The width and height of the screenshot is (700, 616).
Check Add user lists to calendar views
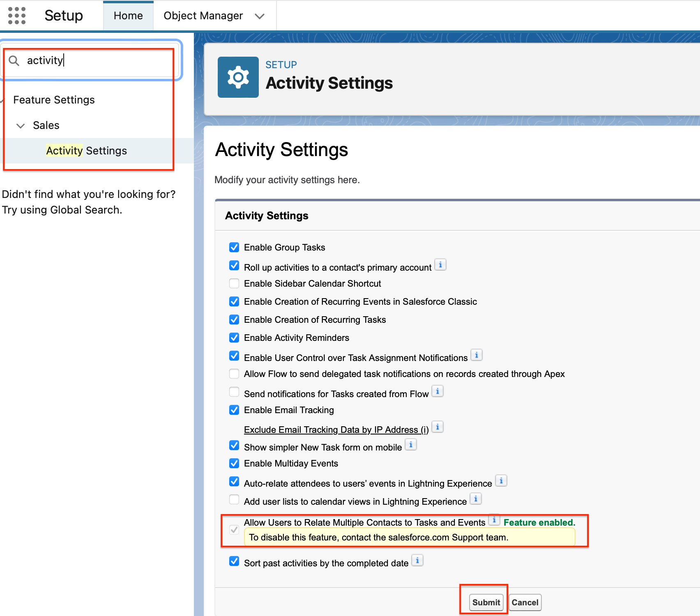pyautogui.click(x=234, y=499)
